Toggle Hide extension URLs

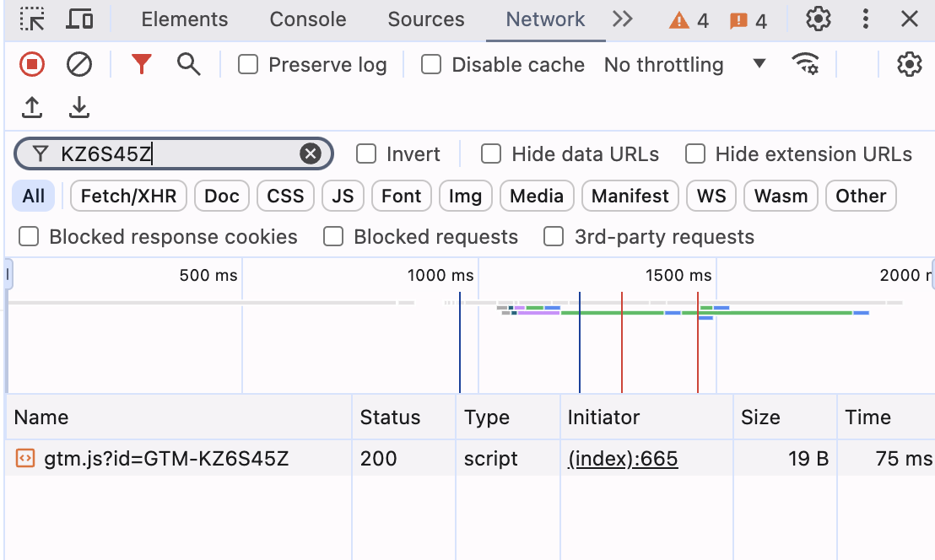pyautogui.click(x=694, y=153)
